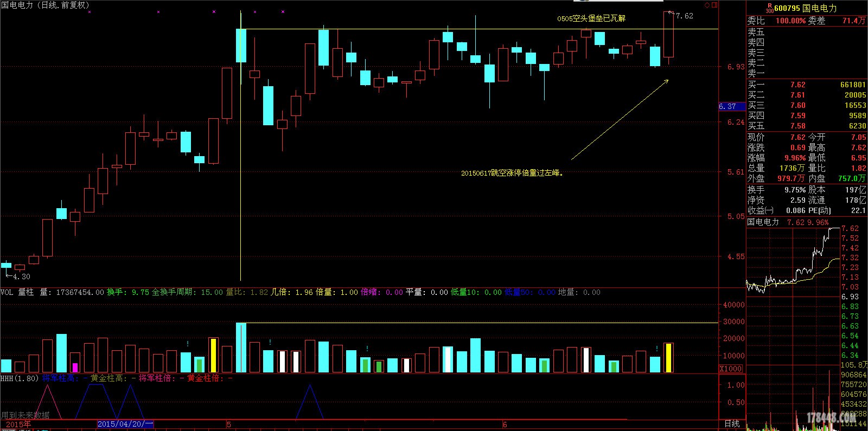Click 买二 price 7.61
Image resolution: width=868 pixels, height=431 pixels.
point(797,95)
